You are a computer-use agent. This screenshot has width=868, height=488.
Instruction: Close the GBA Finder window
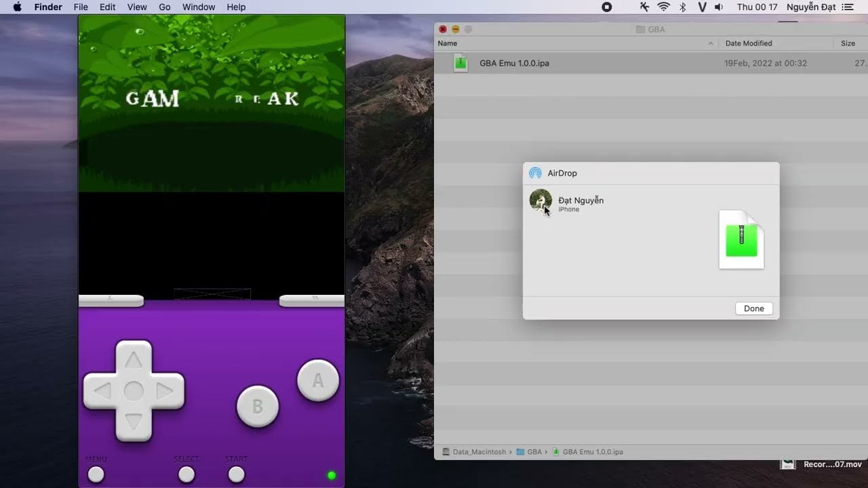coord(443,29)
